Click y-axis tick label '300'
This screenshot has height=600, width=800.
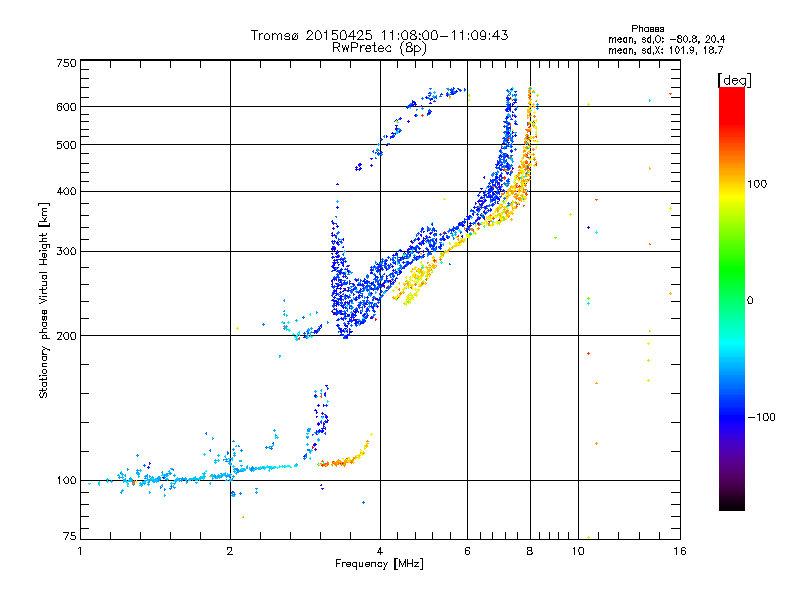pyautogui.click(x=66, y=252)
